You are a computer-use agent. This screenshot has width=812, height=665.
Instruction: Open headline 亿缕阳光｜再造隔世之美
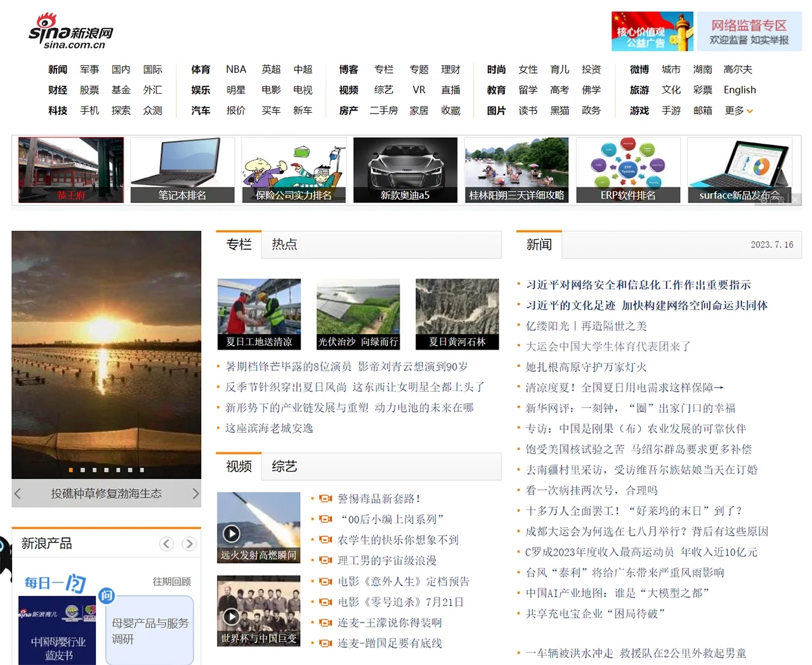(x=586, y=326)
